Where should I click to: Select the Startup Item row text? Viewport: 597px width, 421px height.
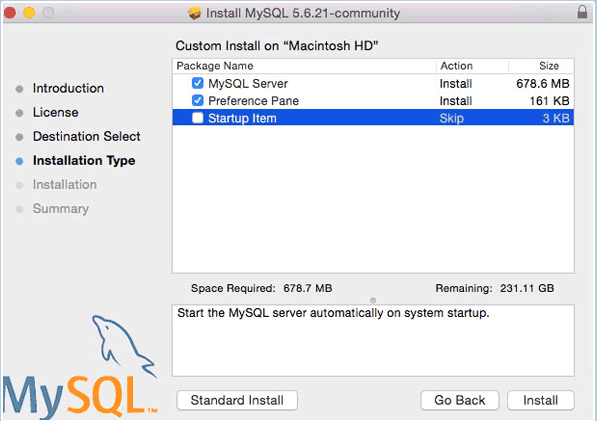pyautogui.click(x=242, y=118)
